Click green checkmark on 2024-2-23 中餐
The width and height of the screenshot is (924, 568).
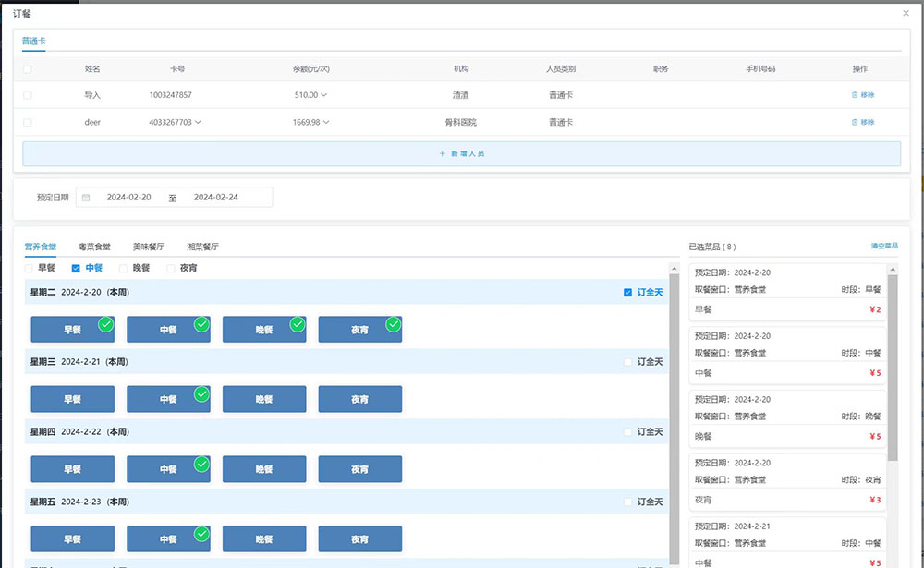tap(201, 534)
